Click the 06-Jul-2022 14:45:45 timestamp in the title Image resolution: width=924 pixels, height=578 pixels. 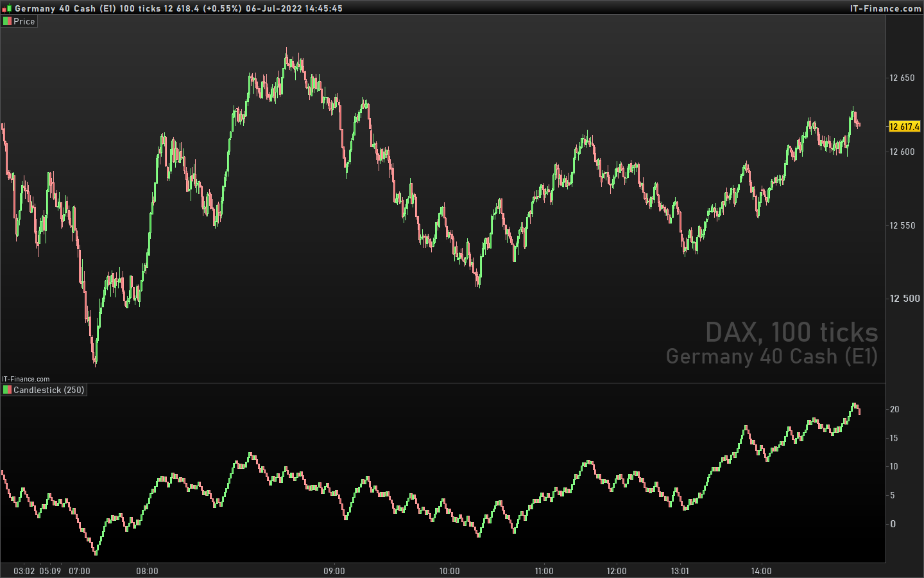click(x=294, y=8)
